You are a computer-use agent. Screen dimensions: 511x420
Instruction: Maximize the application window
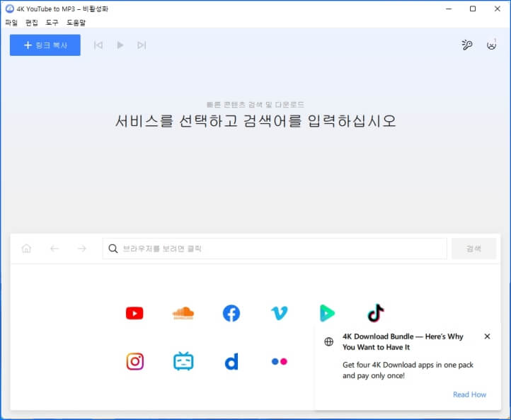coord(473,8)
